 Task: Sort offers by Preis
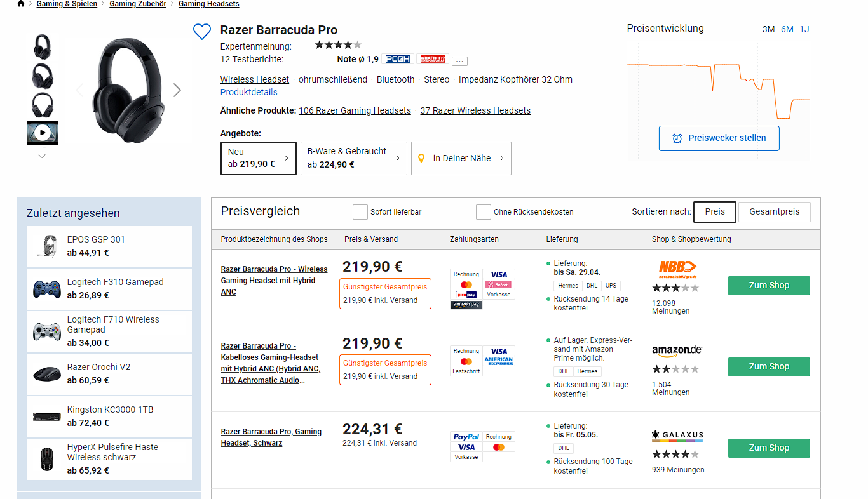(714, 212)
